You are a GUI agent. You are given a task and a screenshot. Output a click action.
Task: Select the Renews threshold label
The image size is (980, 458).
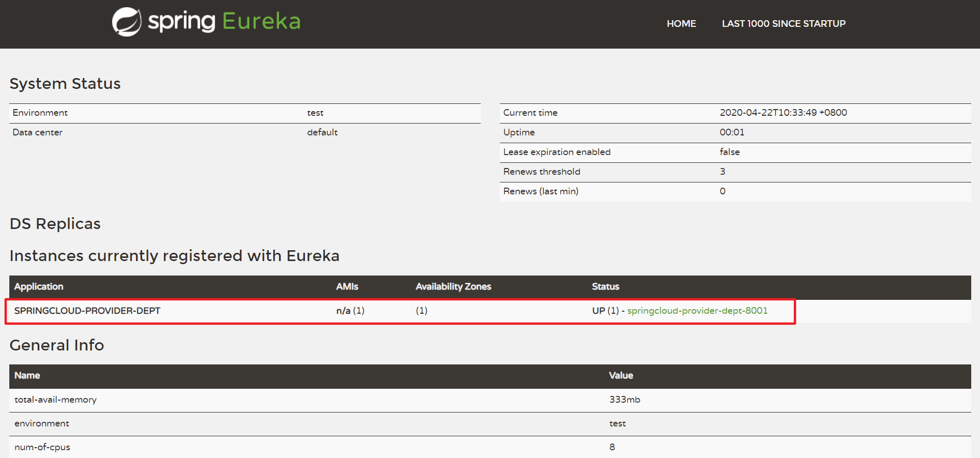pos(542,172)
